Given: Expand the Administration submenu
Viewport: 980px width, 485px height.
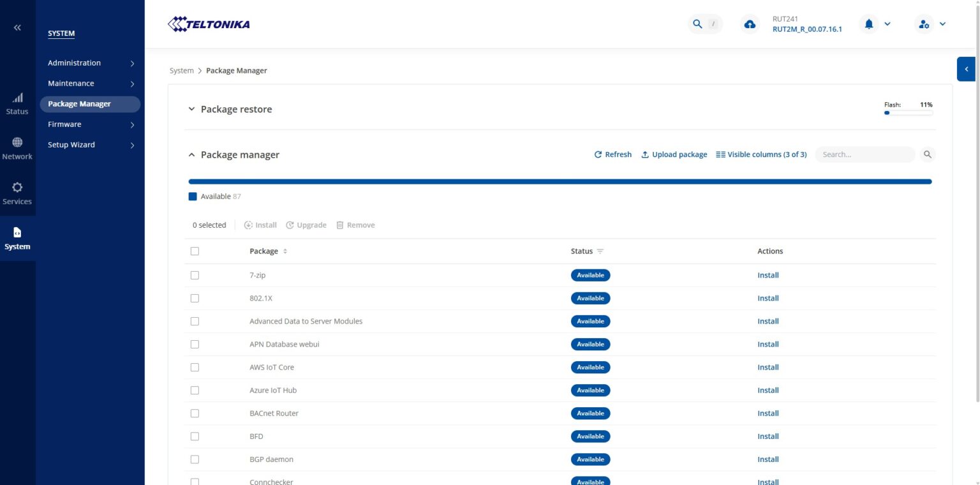Looking at the screenshot, I should point(91,63).
